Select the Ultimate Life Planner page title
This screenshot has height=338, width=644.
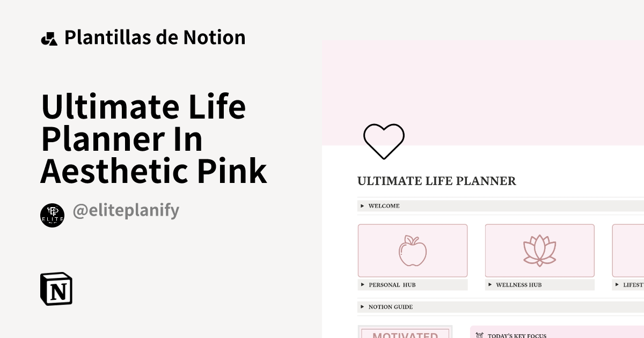tap(154, 138)
